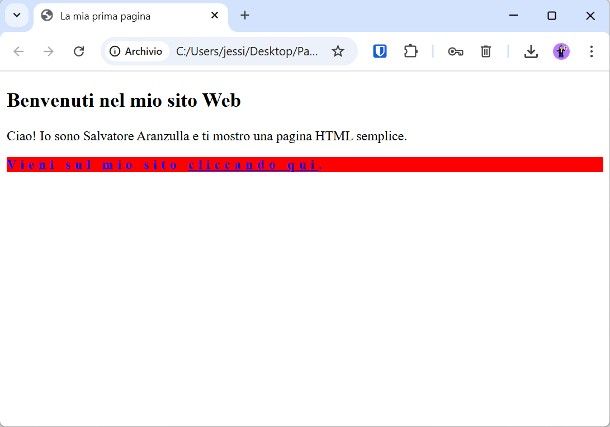Image resolution: width=610 pixels, height=427 pixels.
Task: Close the 'La mia prima pagina' tab
Action: [x=214, y=16]
